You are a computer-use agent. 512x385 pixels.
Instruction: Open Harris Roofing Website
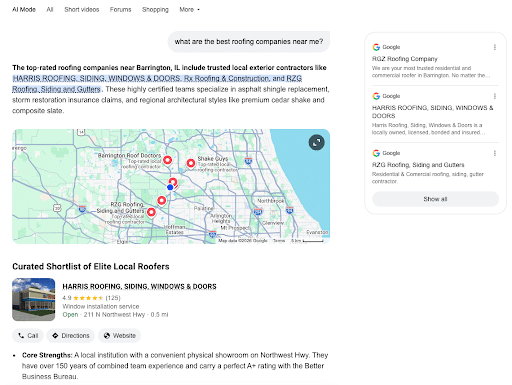coord(119,336)
